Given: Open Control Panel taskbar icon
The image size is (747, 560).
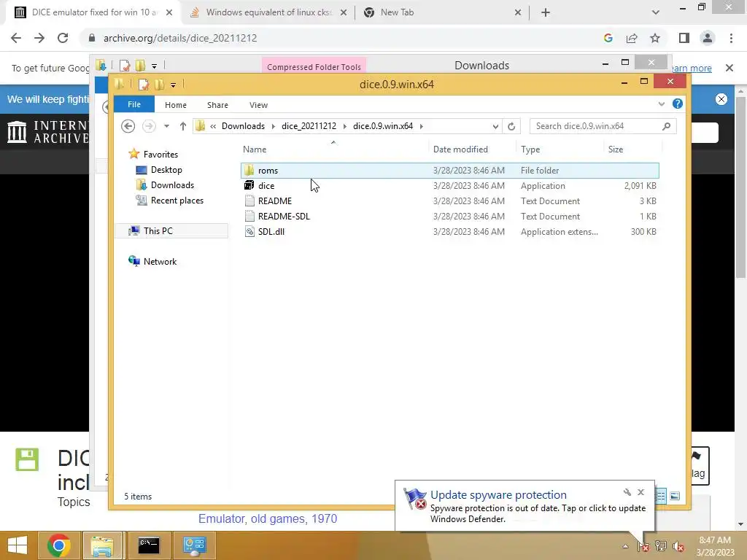Looking at the screenshot, I should [x=194, y=545].
